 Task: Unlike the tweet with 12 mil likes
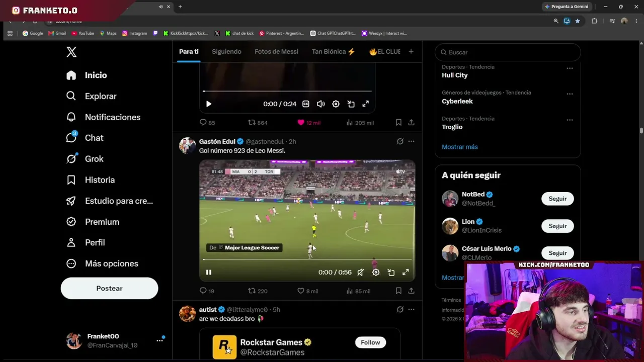click(308, 122)
